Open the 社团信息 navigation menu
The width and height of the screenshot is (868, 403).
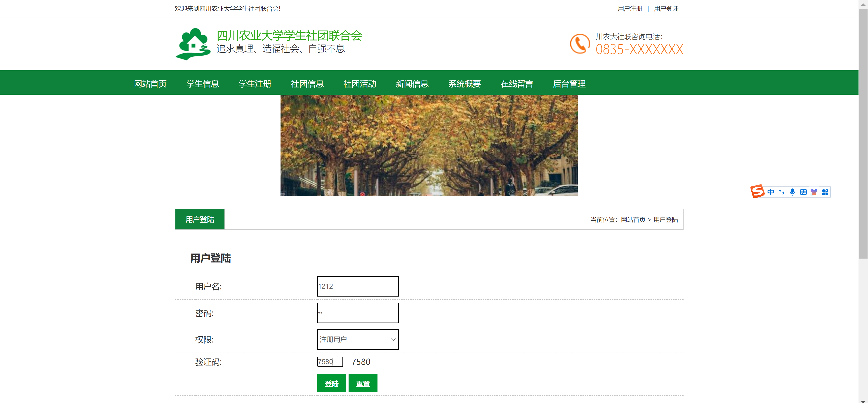point(307,84)
